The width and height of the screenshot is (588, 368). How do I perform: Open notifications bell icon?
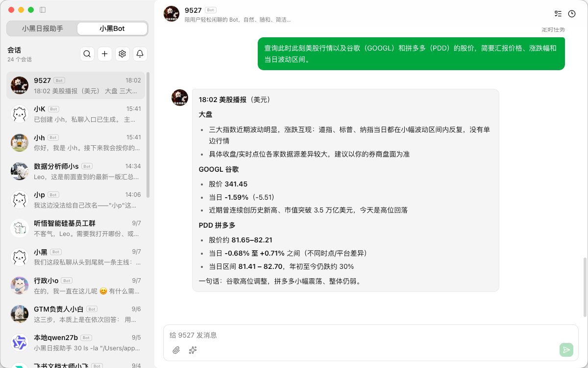(140, 54)
